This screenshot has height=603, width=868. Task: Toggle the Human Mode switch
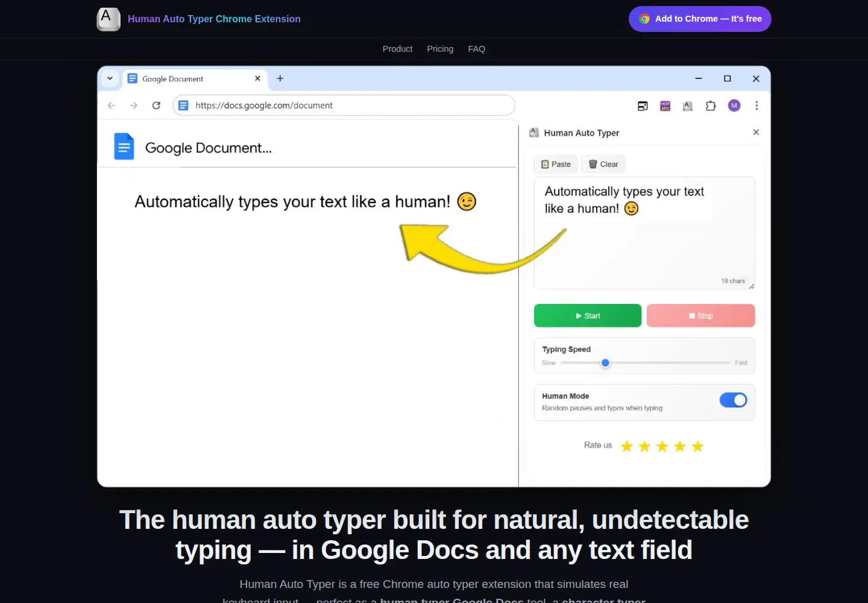[x=733, y=400]
